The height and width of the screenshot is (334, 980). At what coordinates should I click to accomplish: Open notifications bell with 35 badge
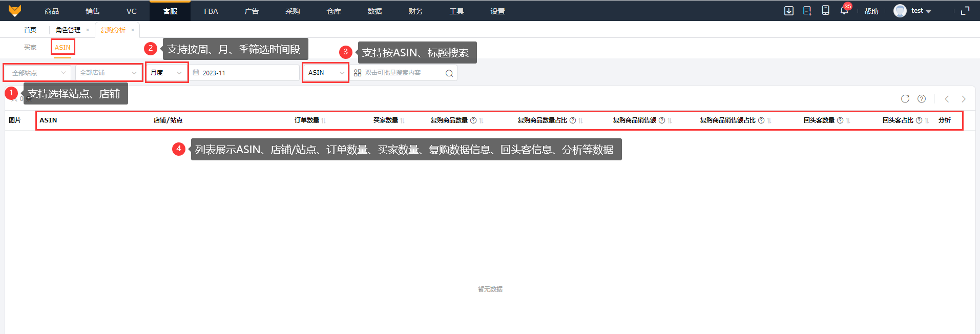[x=844, y=10]
